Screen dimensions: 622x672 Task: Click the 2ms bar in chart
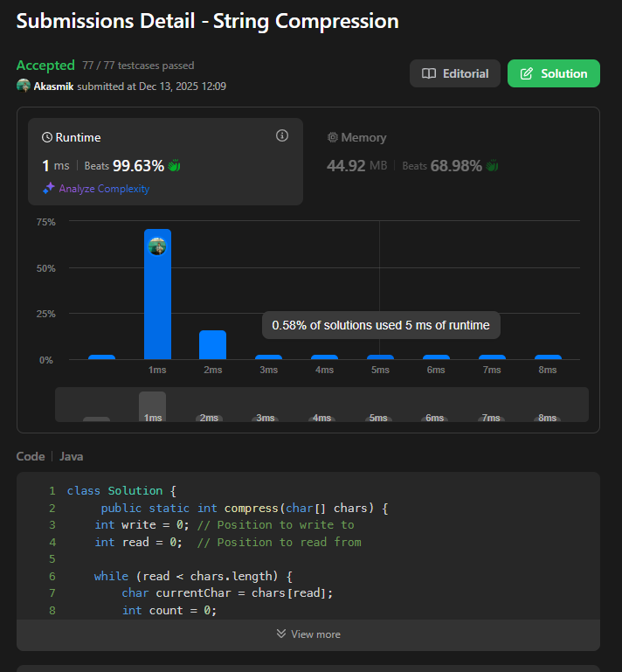pyautogui.click(x=213, y=344)
